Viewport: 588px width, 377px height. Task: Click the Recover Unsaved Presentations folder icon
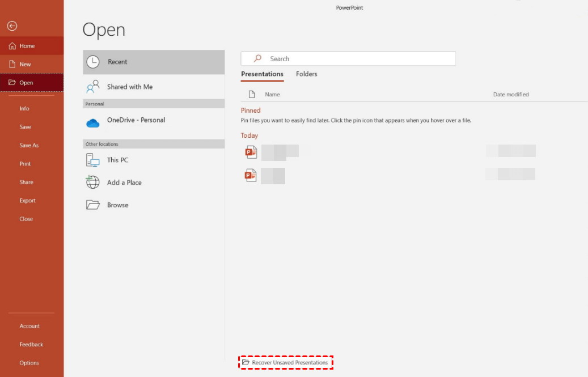[246, 362]
